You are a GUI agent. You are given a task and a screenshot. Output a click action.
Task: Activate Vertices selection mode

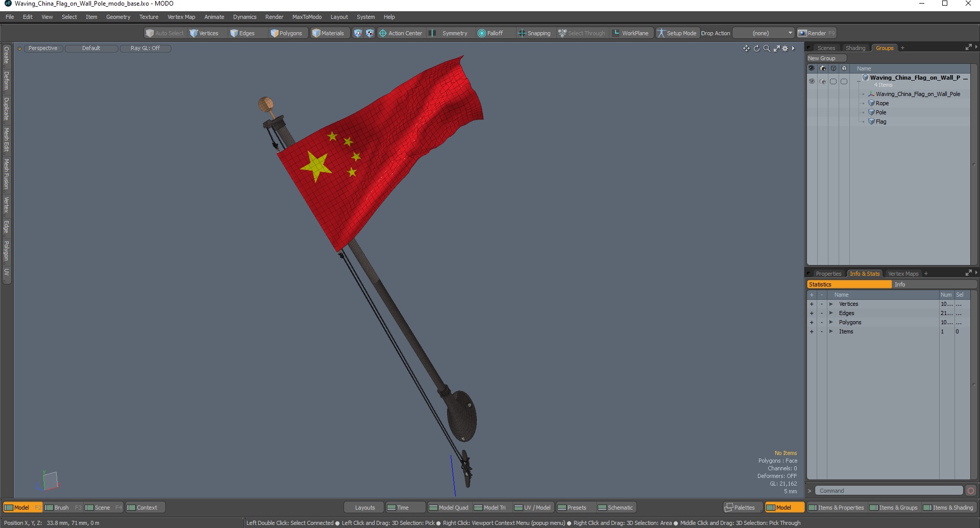(x=204, y=33)
